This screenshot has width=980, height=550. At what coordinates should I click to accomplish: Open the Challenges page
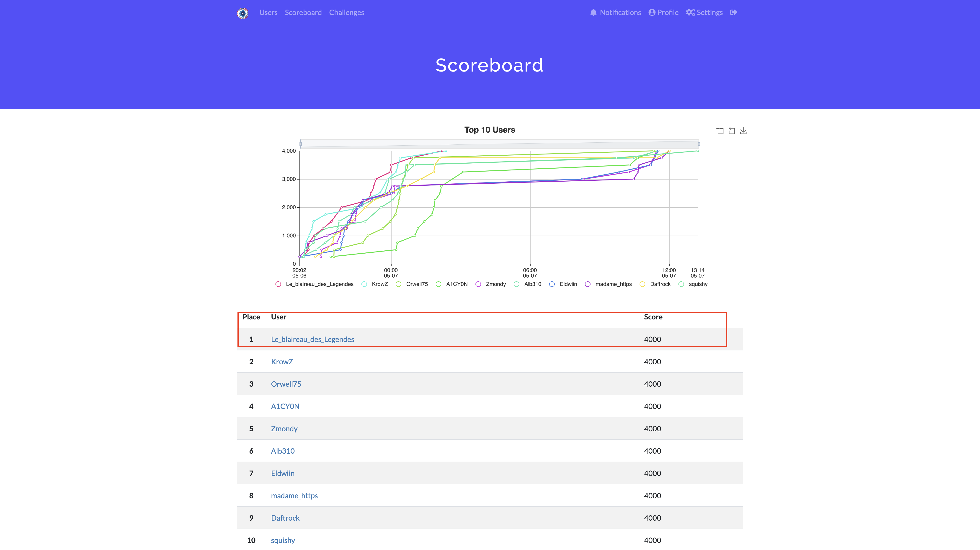[x=346, y=13]
